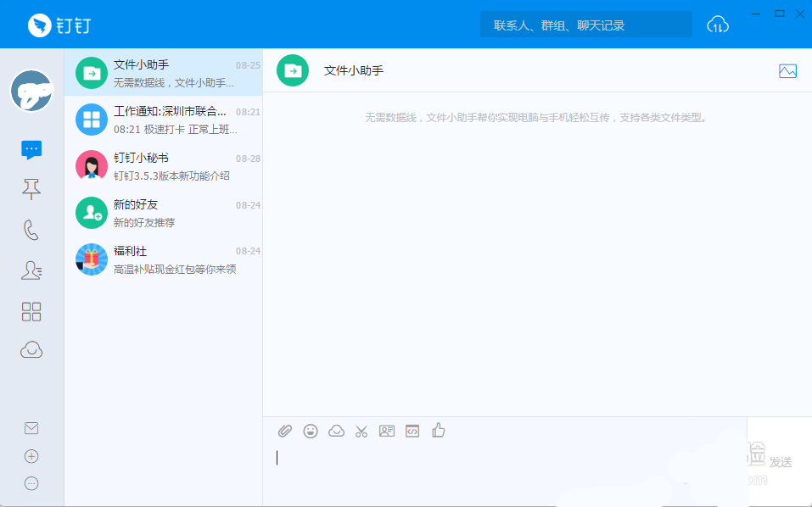Click the contacts and chat history search bar

pos(585,24)
